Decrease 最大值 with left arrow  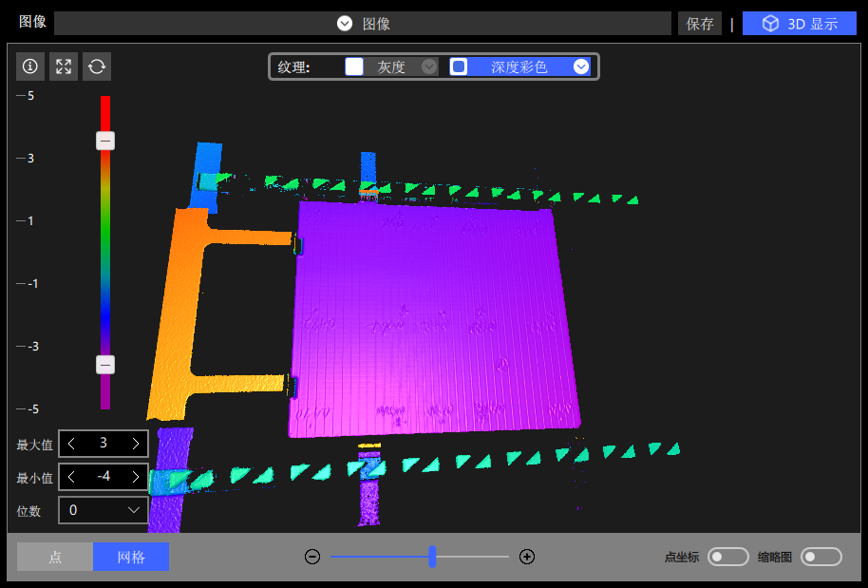71,443
